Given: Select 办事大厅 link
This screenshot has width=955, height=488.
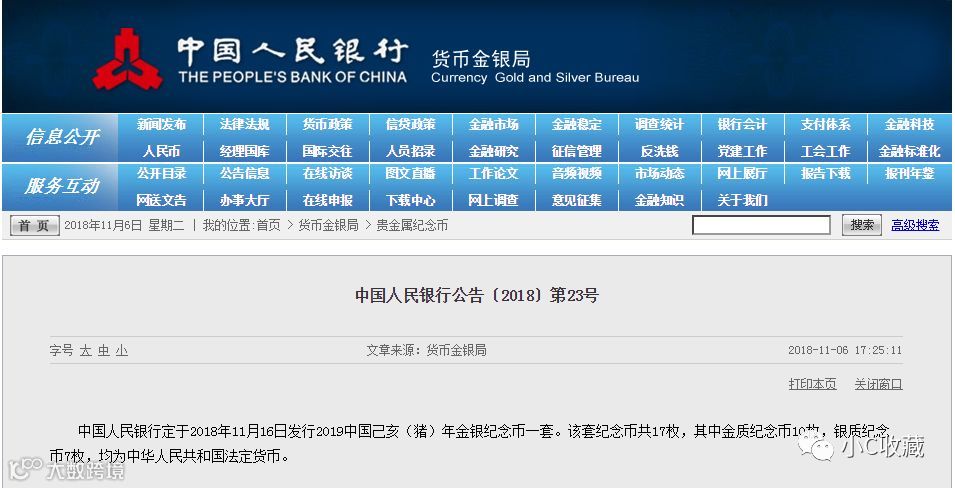Looking at the screenshot, I should tap(244, 200).
